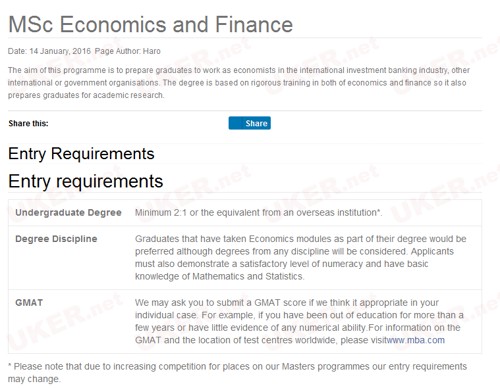Click the blue Share button
This screenshot has width=500, height=388.
point(249,123)
